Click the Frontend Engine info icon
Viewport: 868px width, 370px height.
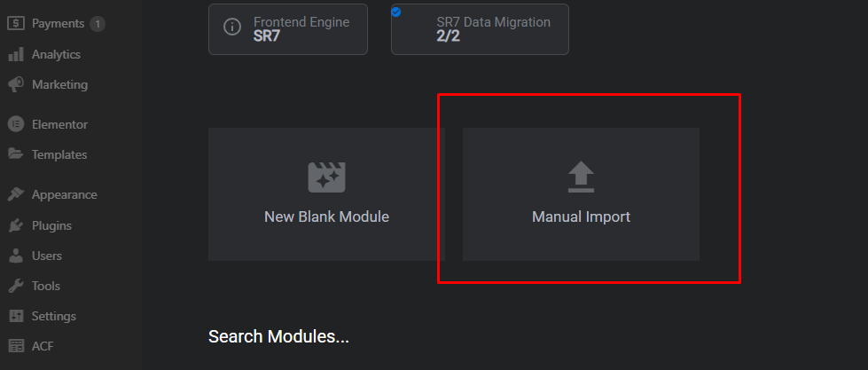pyautogui.click(x=232, y=28)
